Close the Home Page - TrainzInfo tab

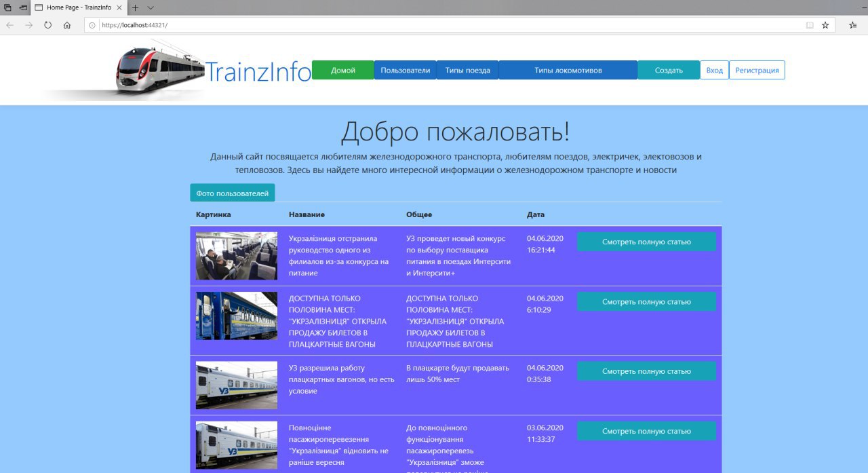point(119,7)
